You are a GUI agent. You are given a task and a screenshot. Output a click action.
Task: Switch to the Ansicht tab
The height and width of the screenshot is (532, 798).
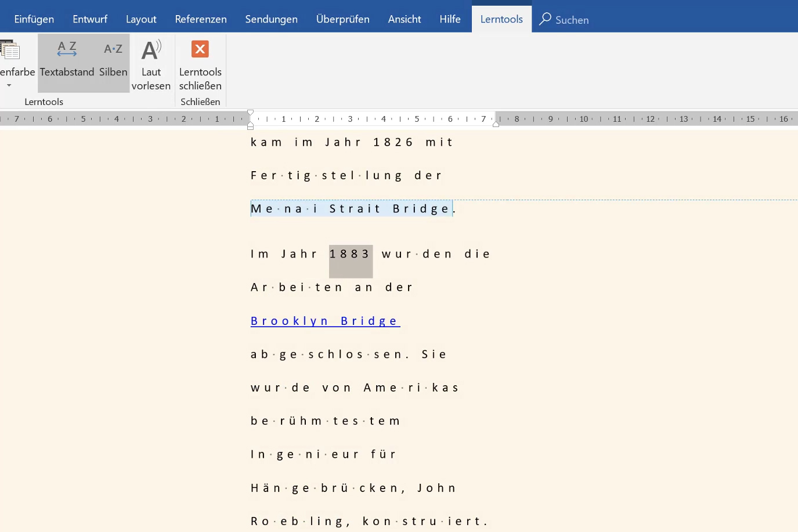coord(405,19)
